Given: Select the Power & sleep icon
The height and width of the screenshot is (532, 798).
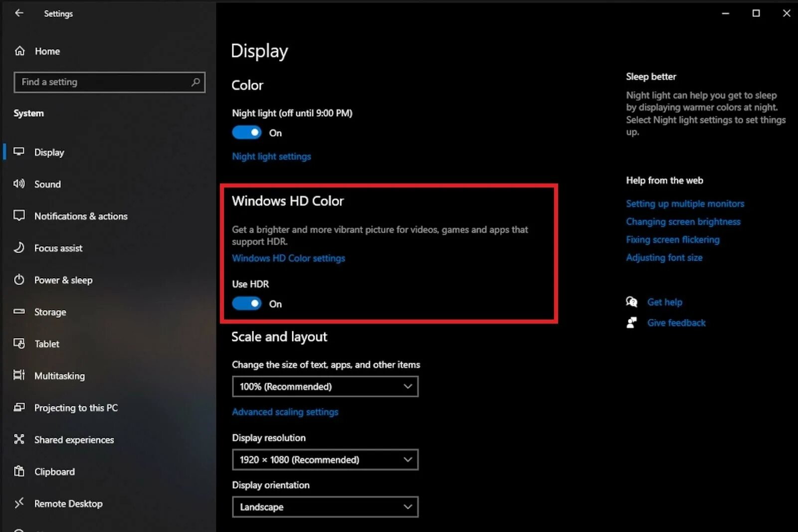Looking at the screenshot, I should pos(19,280).
